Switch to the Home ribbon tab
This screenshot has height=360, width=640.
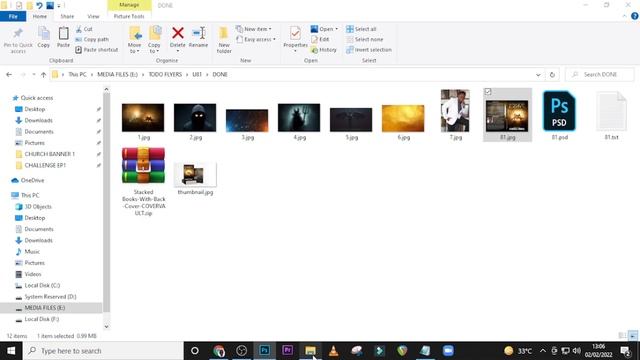(40, 16)
